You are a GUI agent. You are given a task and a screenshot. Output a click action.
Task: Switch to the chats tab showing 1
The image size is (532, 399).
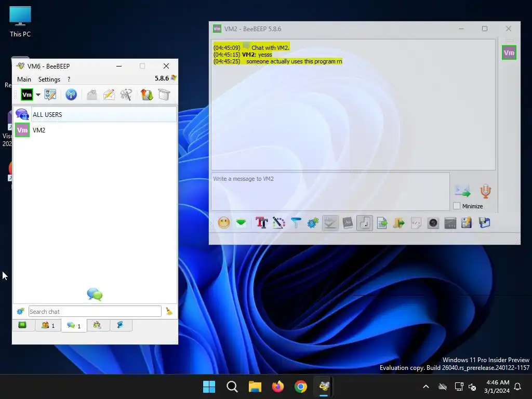(x=74, y=326)
